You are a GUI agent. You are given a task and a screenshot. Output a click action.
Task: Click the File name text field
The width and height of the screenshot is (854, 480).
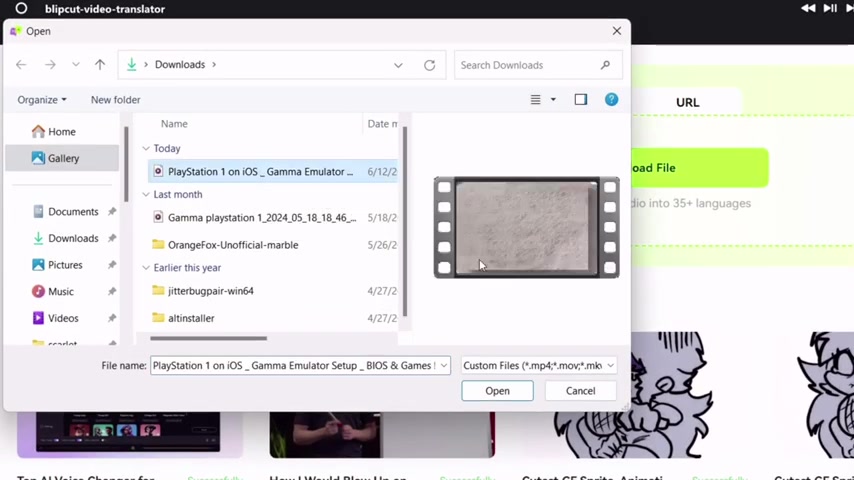click(294, 366)
